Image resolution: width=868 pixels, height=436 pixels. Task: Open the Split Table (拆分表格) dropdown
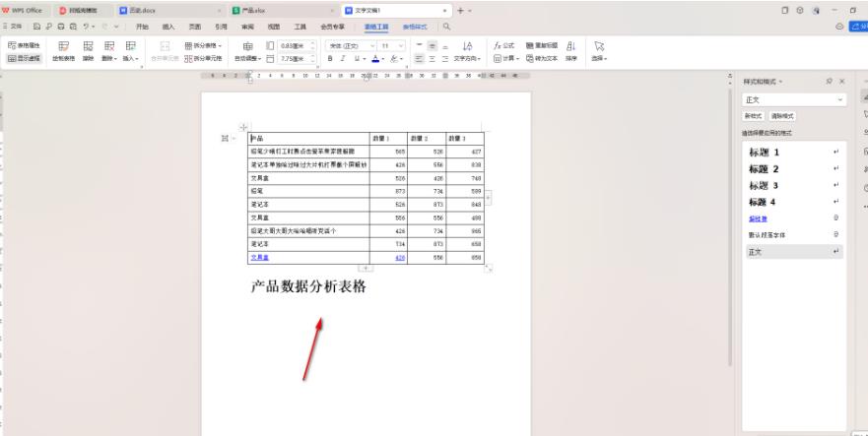point(203,46)
